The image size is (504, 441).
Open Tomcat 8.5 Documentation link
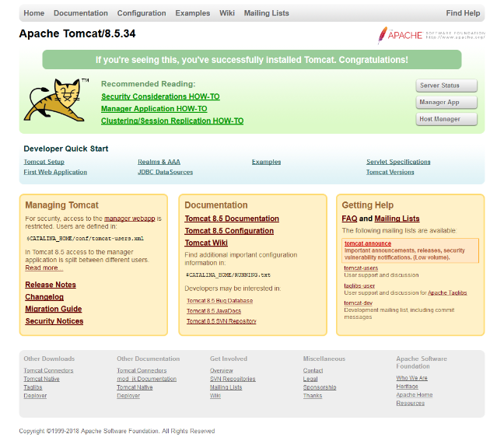232,219
